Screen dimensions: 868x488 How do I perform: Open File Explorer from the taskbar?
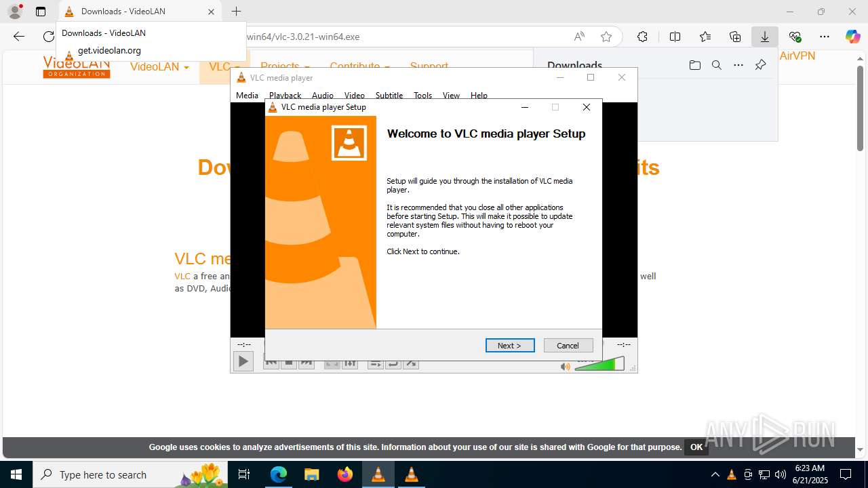pos(311,474)
